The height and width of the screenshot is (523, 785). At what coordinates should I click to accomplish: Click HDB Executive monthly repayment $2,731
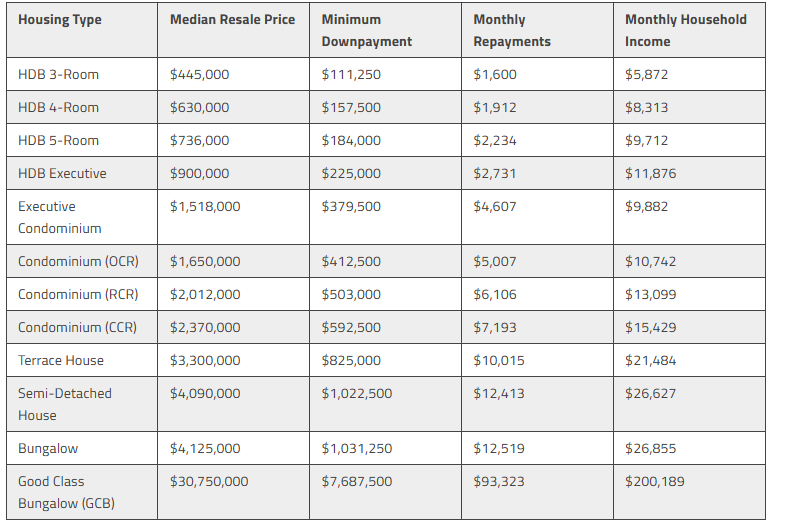tap(495, 174)
